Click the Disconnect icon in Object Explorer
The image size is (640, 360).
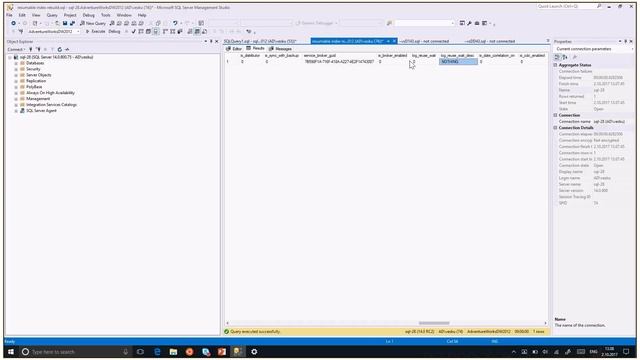tap(38, 49)
